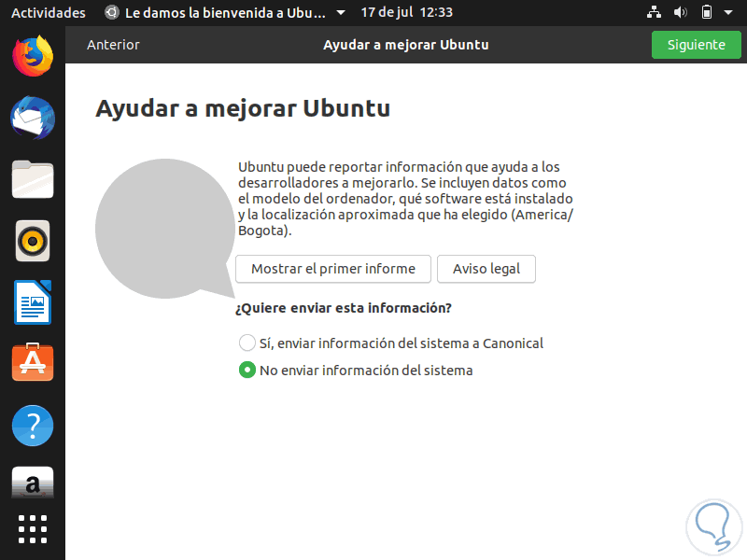Open Ubuntu Software store icon

(33, 362)
